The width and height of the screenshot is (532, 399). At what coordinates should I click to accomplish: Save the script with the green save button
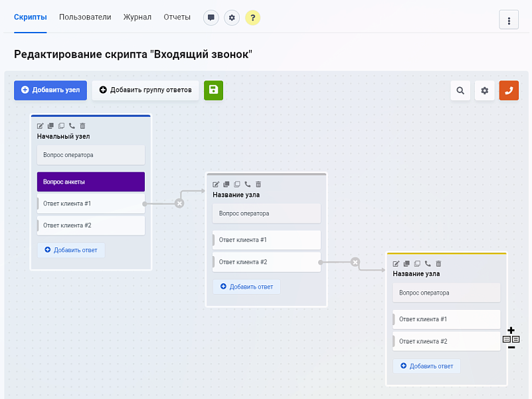point(213,90)
